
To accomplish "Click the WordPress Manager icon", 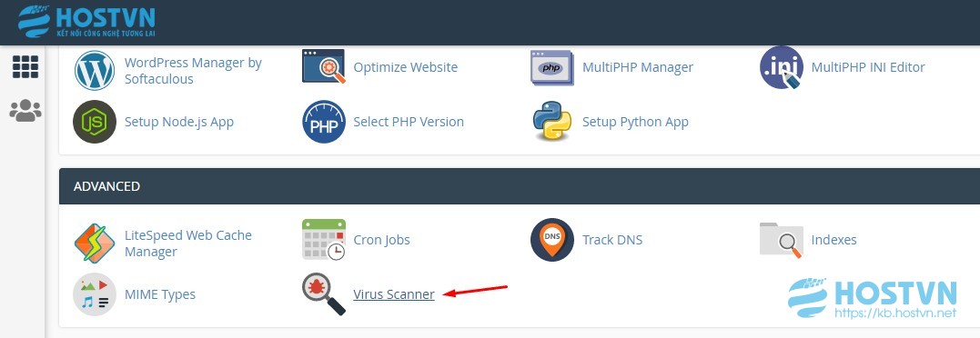I will (x=95, y=71).
